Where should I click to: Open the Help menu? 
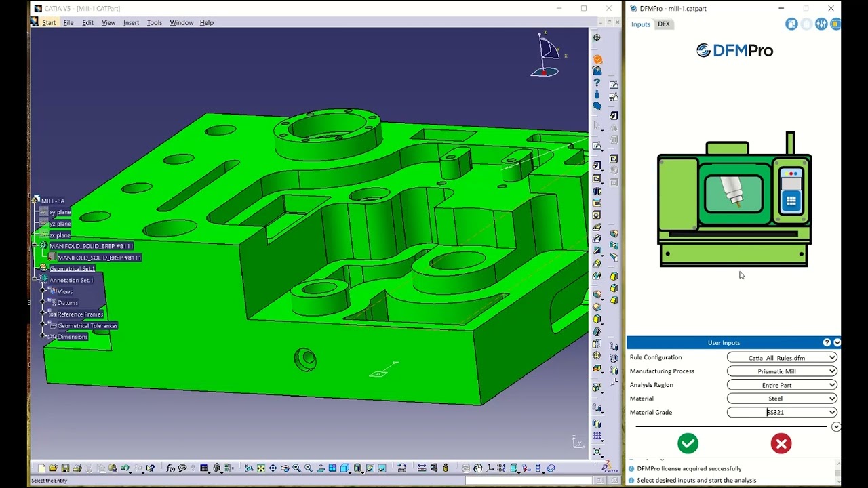[207, 22]
